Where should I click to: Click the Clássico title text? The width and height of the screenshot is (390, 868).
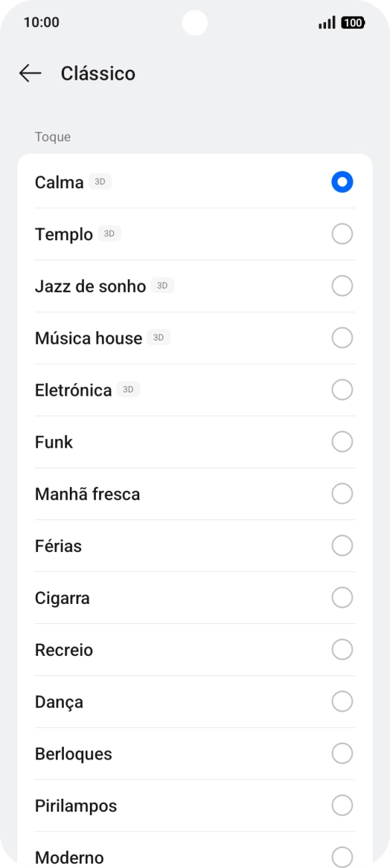[97, 73]
